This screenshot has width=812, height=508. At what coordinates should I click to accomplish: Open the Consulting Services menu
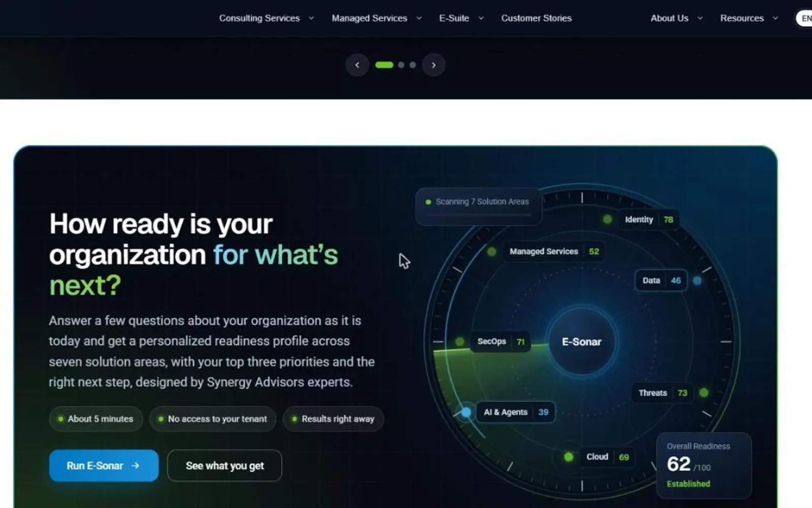click(x=259, y=18)
